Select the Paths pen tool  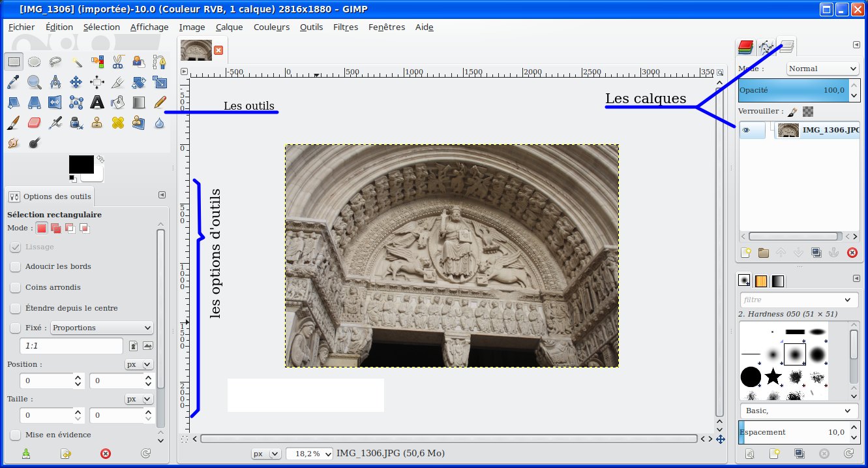click(159, 62)
